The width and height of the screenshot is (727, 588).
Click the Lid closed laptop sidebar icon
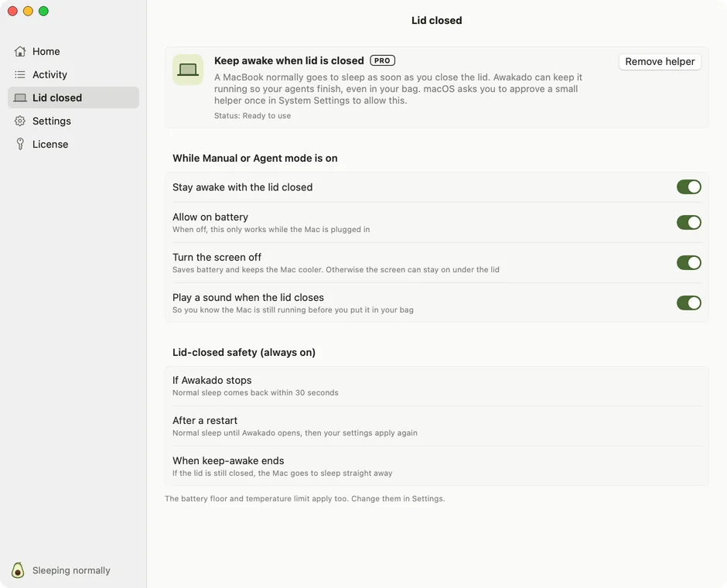tap(20, 97)
